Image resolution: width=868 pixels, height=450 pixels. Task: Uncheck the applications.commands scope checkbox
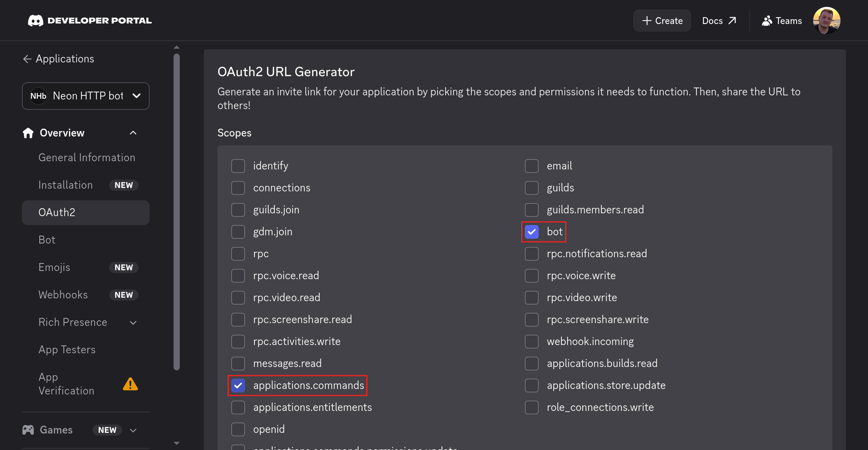click(238, 386)
